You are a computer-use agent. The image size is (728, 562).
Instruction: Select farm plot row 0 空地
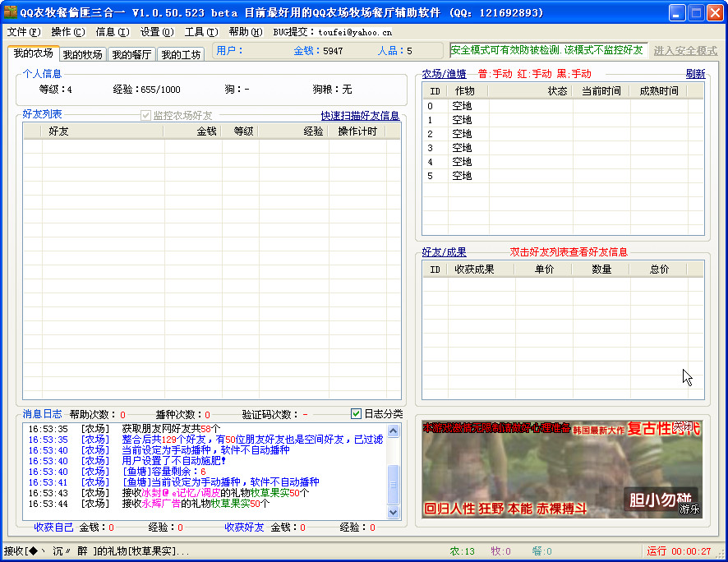[563, 106]
